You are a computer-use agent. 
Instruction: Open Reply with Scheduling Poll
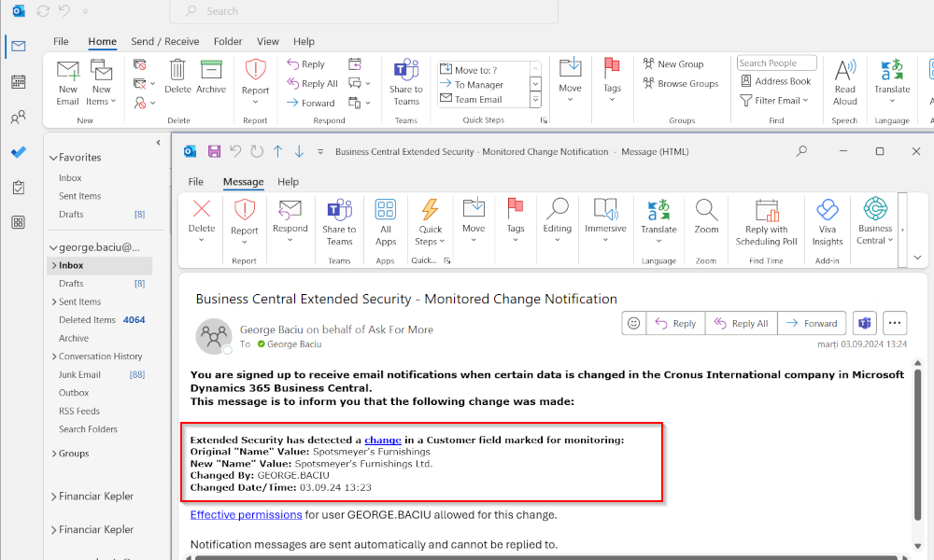pyautogui.click(x=765, y=224)
